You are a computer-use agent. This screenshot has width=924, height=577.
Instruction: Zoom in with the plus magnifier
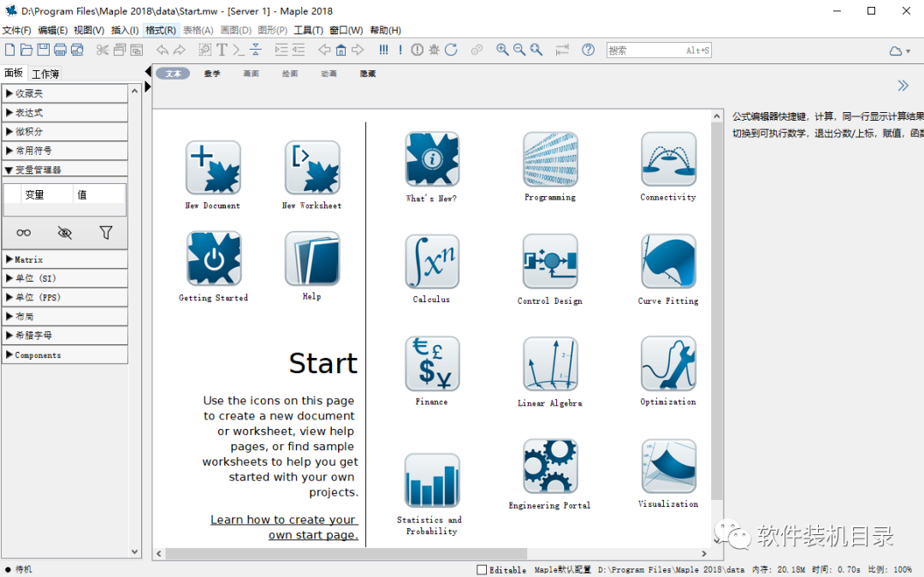pyautogui.click(x=502, y=51)
